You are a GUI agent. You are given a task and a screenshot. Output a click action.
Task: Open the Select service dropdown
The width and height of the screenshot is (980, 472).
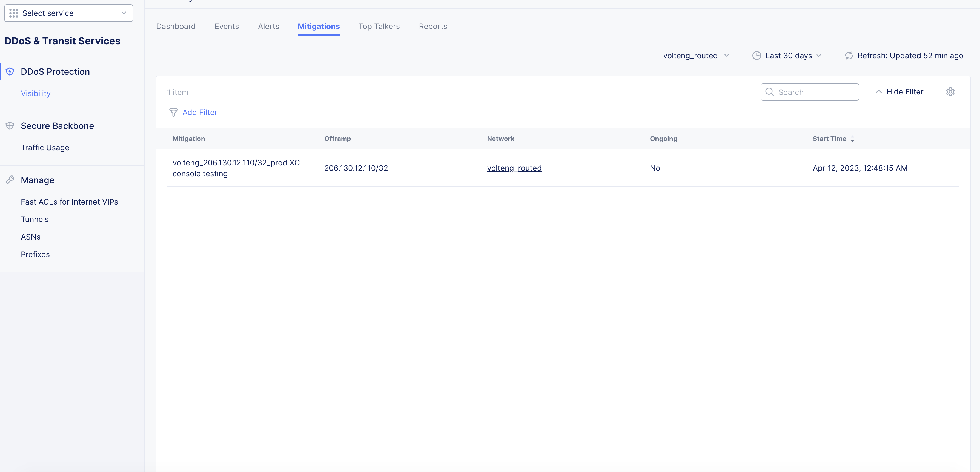[68, 13]
